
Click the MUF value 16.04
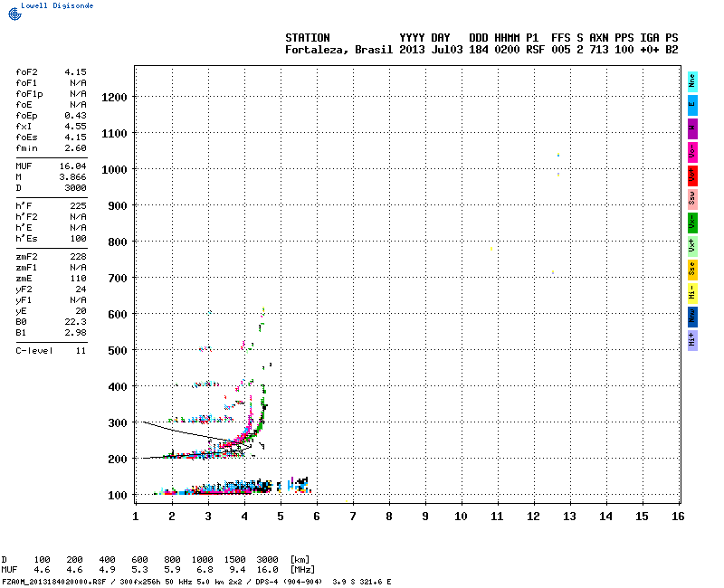pyautogui.click(x=73, y=166)
